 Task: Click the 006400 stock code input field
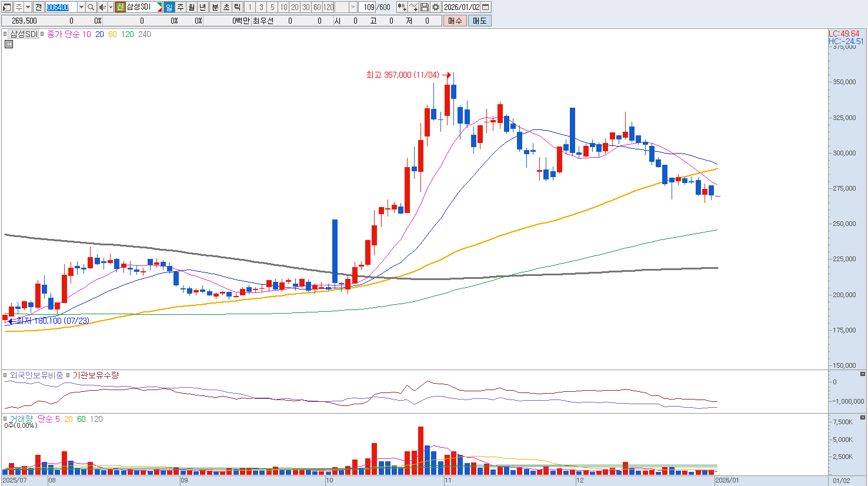[x=61, y=7]
